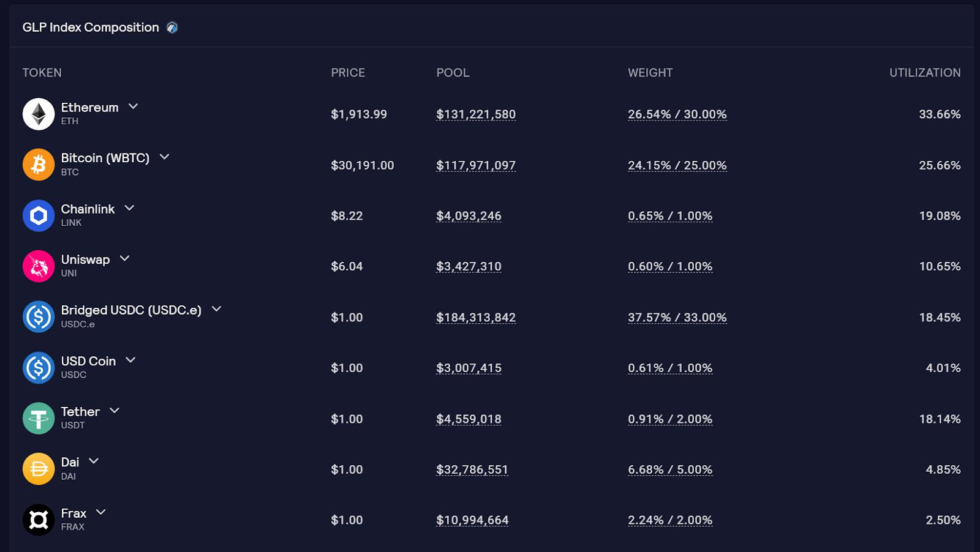Click the UTILIZATION column header
The image size is (980, 552).
click(924, 73)
